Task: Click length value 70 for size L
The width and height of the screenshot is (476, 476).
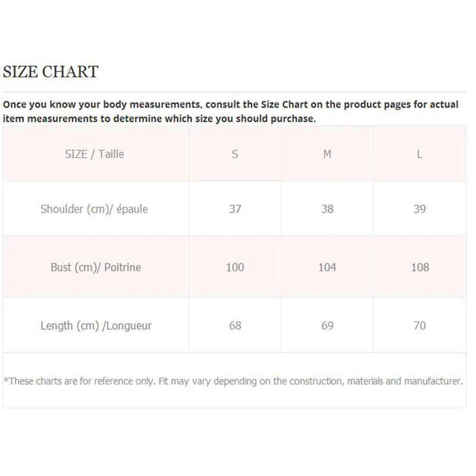Action: pyautogui.click(x=419, y=325)
